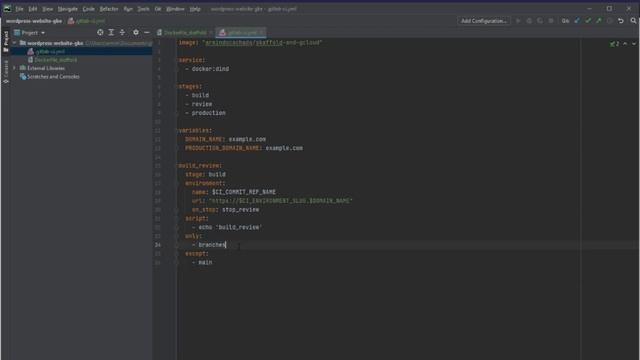Click the Select Opened File target icon
640x360 pixels.
(x=100, y=32)
